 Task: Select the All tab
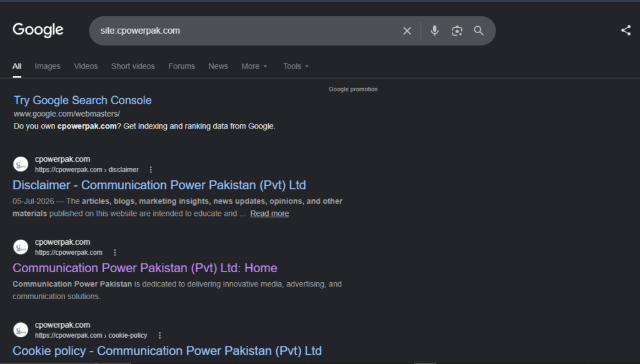(17, 66)
